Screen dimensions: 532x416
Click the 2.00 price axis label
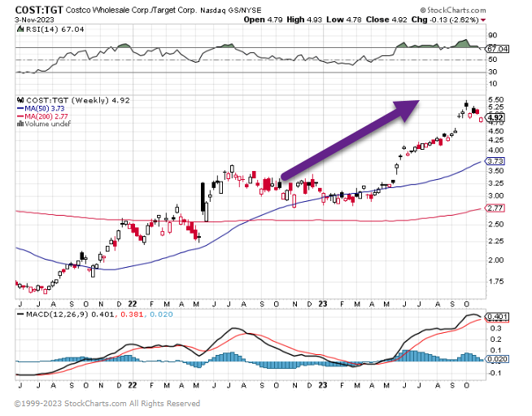[x=495, y=261]
